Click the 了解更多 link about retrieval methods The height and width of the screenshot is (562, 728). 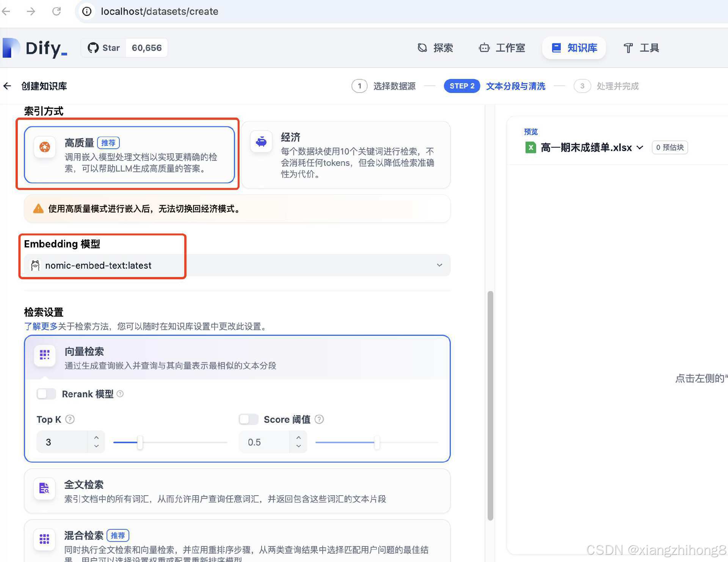click(x=40, y=326)
